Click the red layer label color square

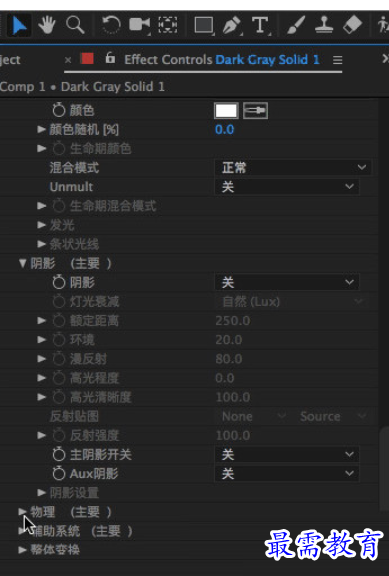(x=87, y=59)
